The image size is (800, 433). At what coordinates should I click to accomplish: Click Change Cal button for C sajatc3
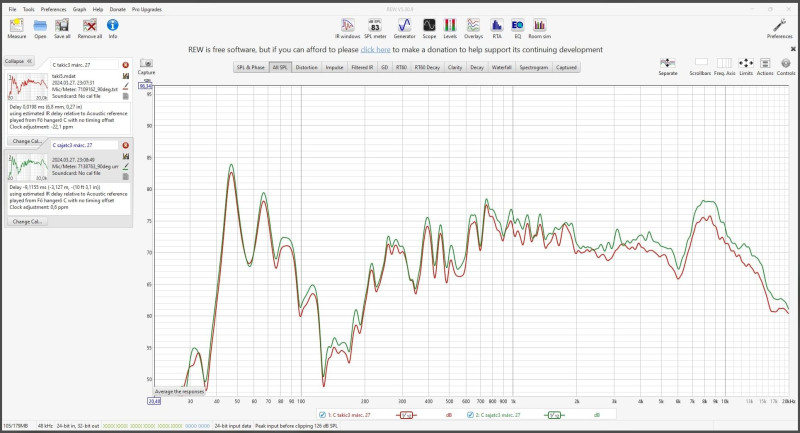[x=27, y=221]
